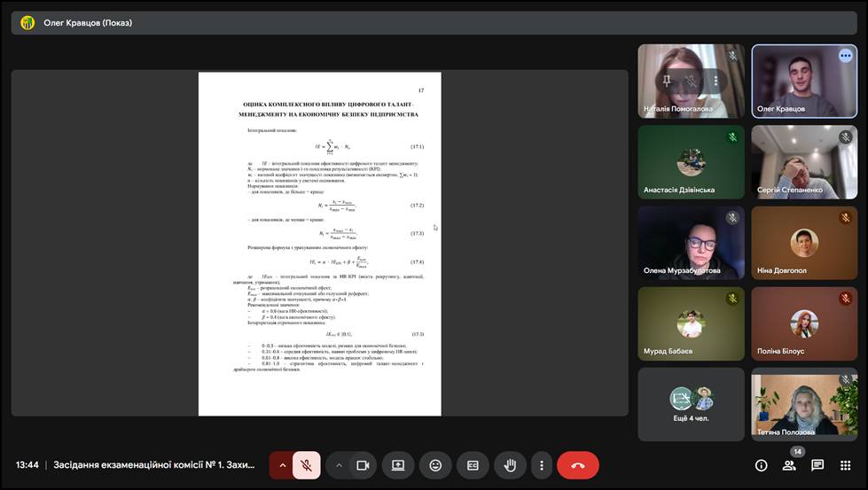Toggle the camera on or off

pos(362,465)
